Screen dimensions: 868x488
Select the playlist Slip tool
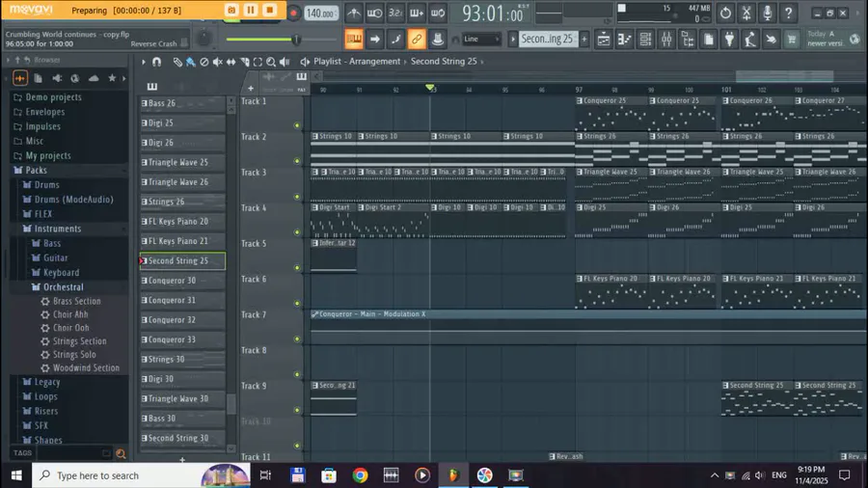pos(231,62)
